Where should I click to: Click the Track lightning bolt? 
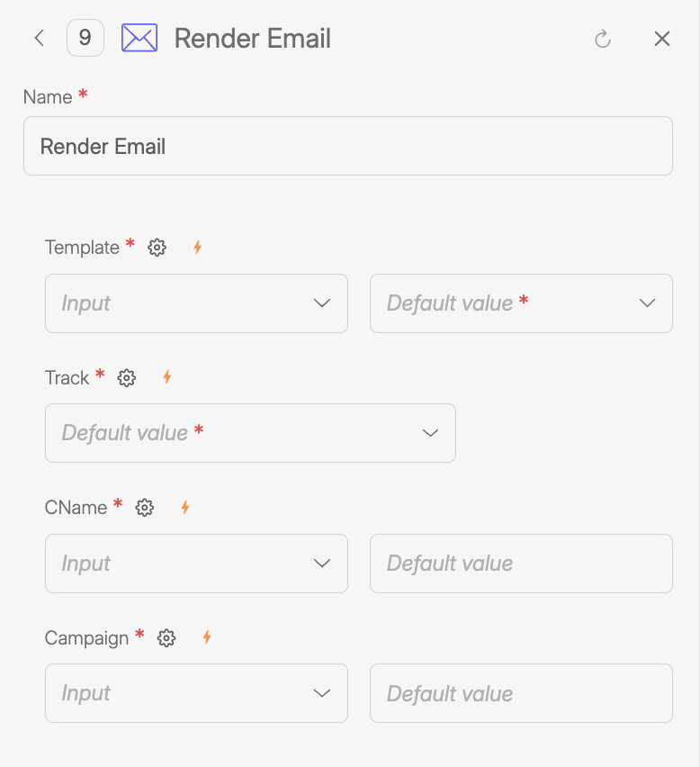166,377
